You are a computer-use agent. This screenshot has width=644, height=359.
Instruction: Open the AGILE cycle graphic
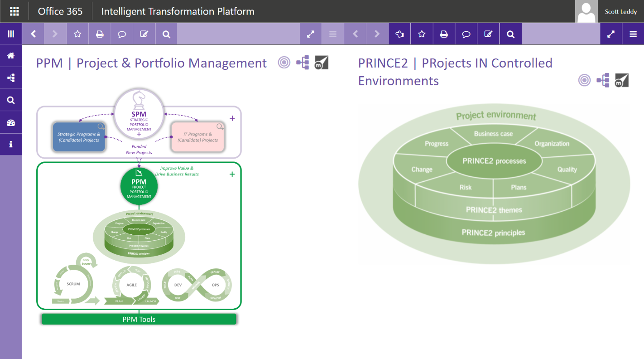[x=131, y=286]
